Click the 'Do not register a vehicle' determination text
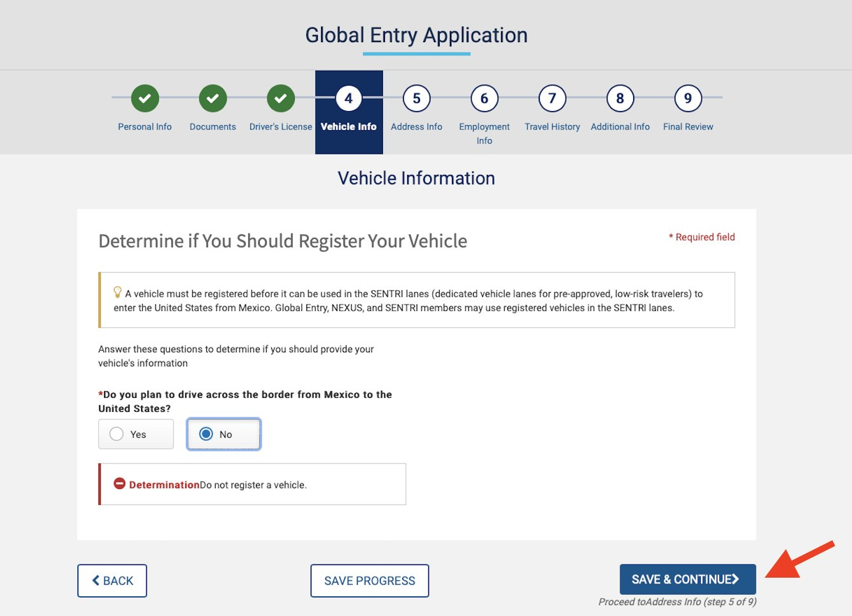This screenshot has height=616, width=852. click(253, 485)
